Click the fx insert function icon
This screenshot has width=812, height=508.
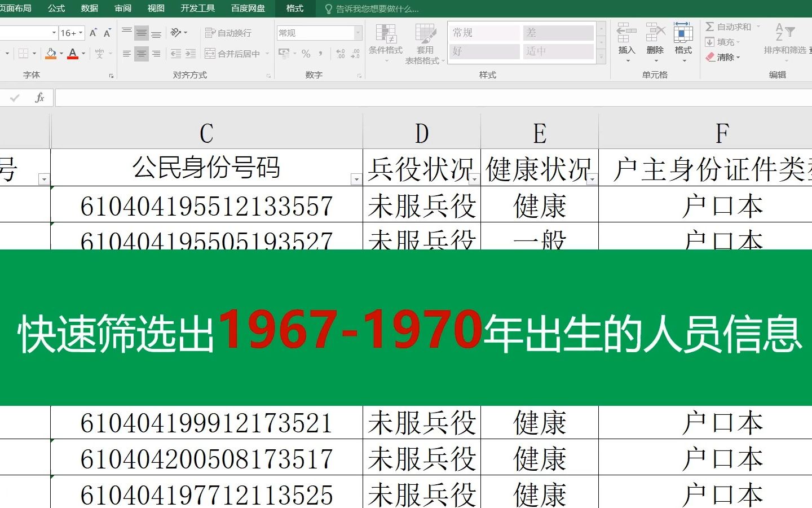(x=39, y=98)
